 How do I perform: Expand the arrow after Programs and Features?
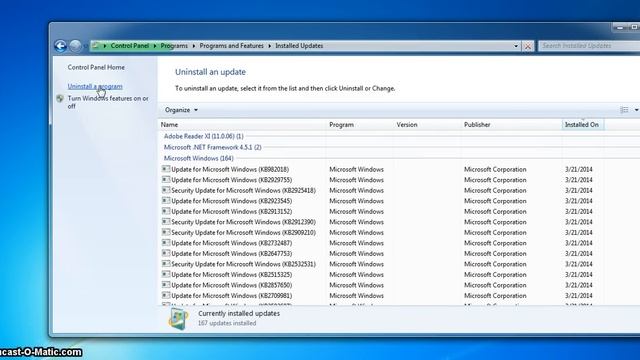(269, 46)
